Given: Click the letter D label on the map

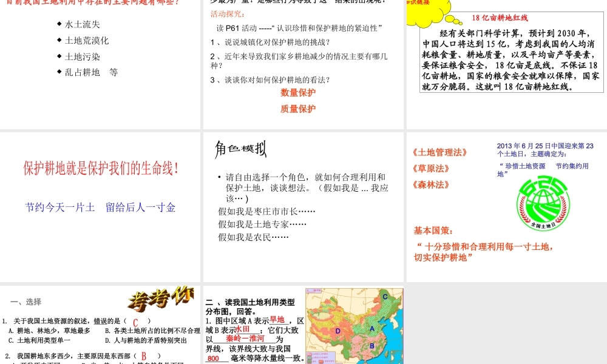Looking at the screenshot, I should click(338, 331).
